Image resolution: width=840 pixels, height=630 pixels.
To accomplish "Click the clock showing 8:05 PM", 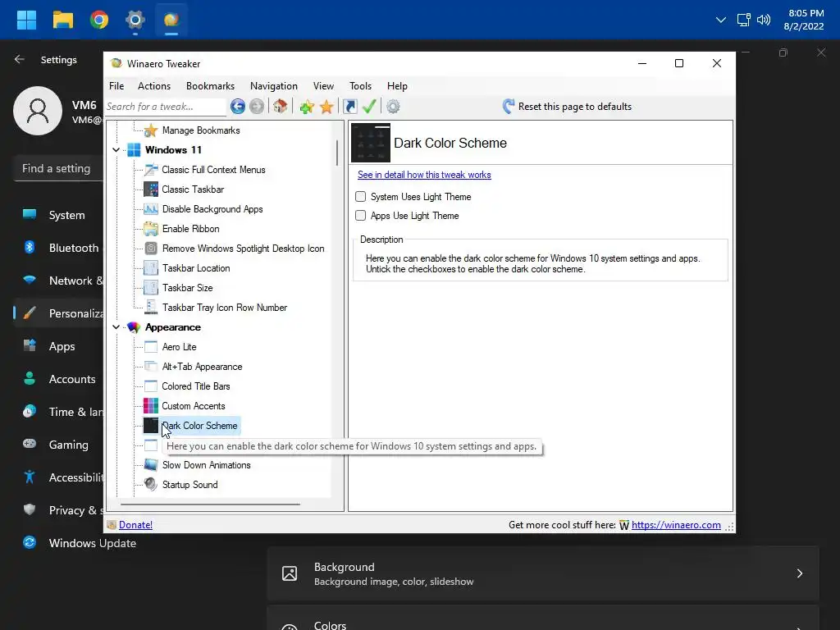I will 806,13.
